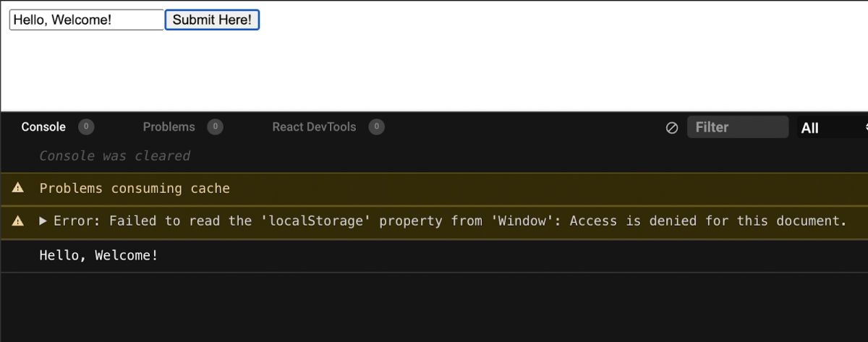Viewport: 868px width, 342px height.
Task: Click the Console was cleared message
Action: [x=114, y=156]
